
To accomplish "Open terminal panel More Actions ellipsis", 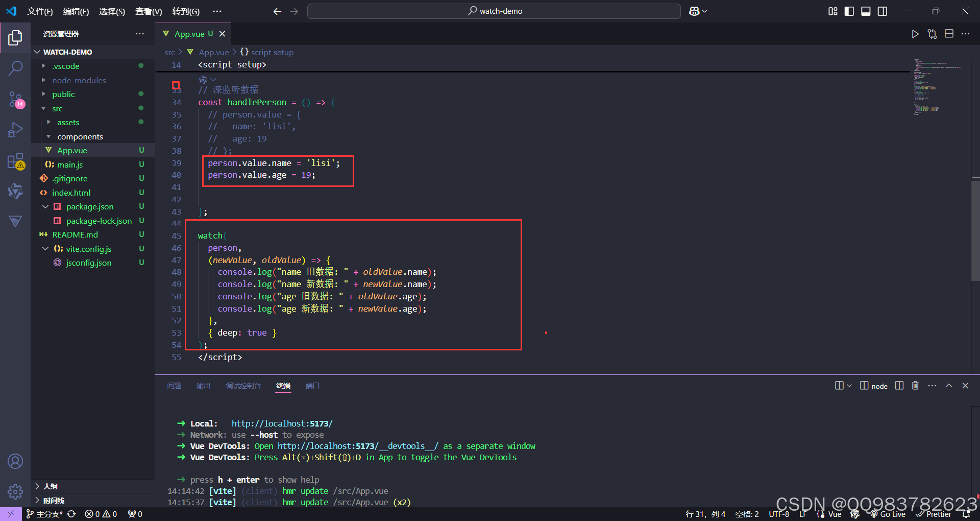I will coord(932,386).
